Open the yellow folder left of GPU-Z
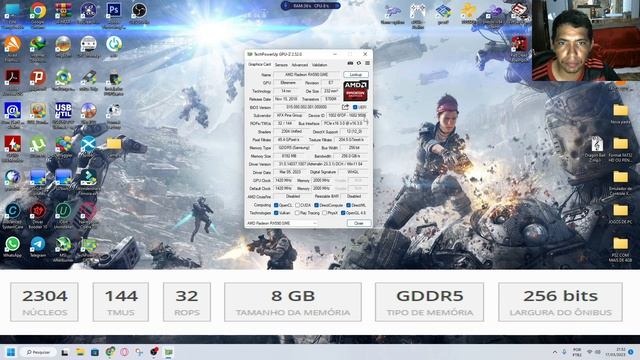Viewport: 640px width, 360px height. pyautogui.click(x=114, y=144)
